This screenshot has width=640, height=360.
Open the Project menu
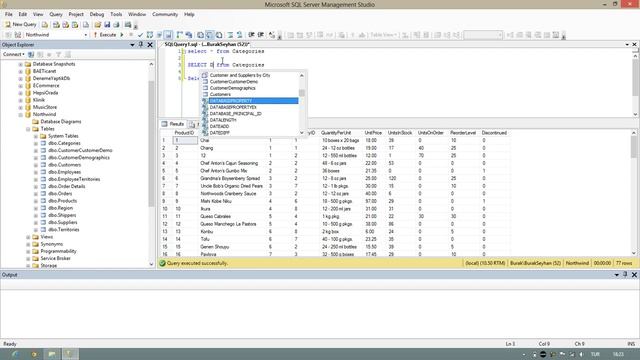(x=76, y=14)
